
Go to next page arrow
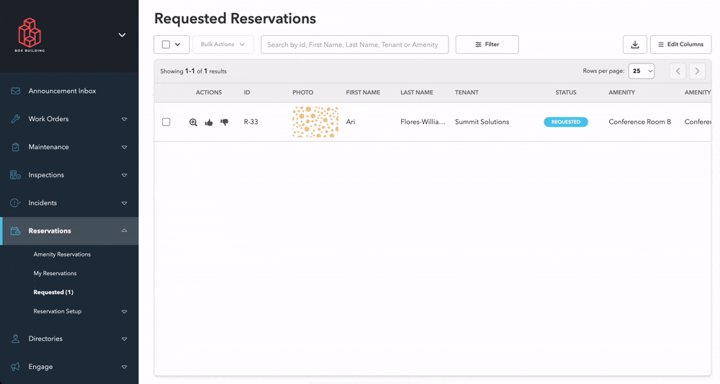[697, 71]
